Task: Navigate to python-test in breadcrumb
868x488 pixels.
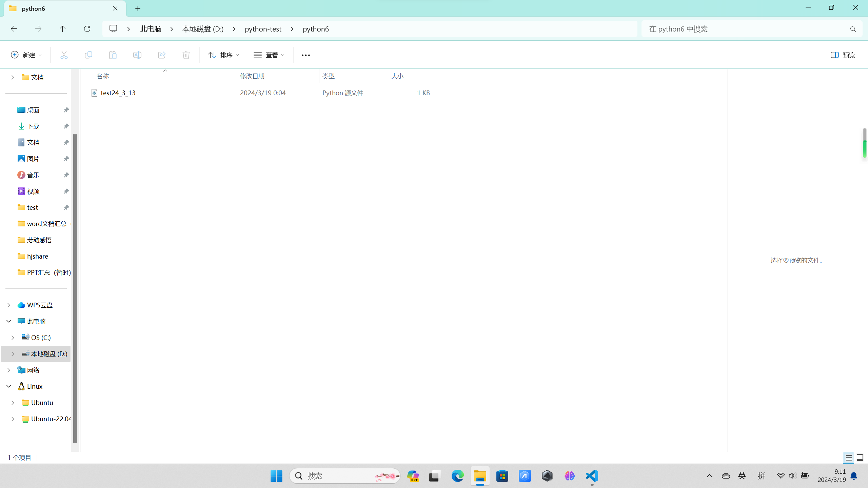Action: coord(263,29)
